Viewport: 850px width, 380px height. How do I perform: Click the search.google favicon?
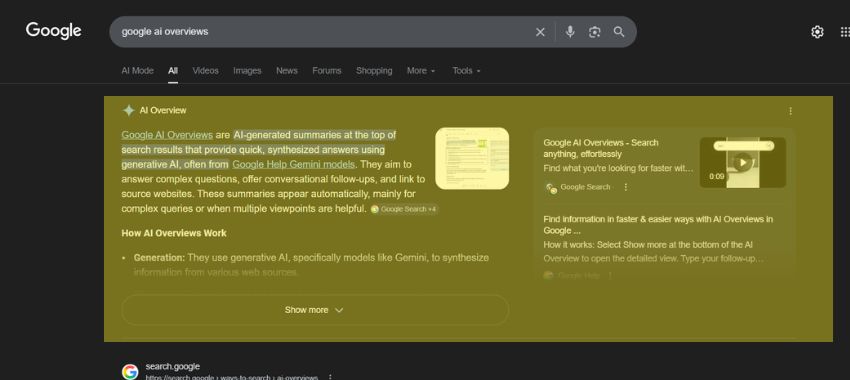(130, 372)
